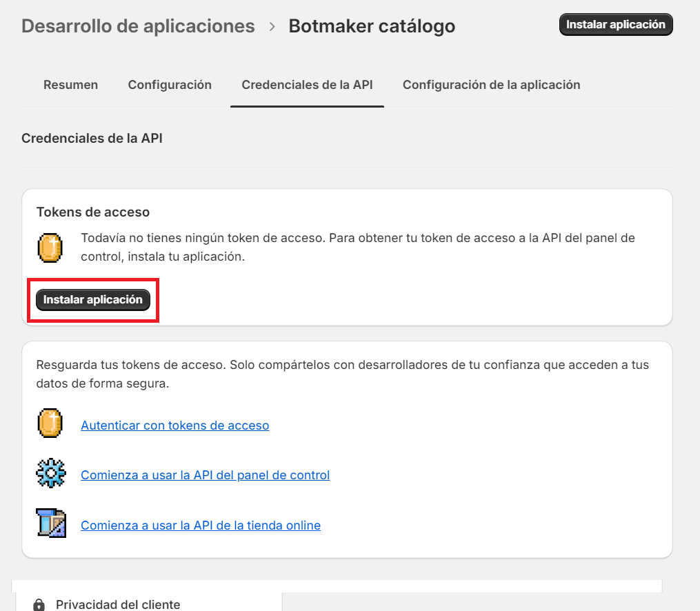Open Configuración de la aplicación tab
Image resolution: width=700 pixels, height=611 pixels.
tap(492, 85)
